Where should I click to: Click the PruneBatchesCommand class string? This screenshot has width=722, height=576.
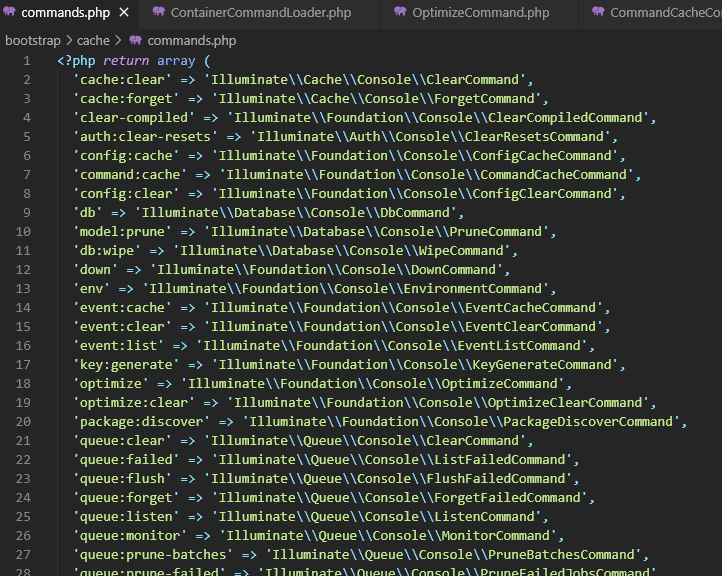[453, 555]
